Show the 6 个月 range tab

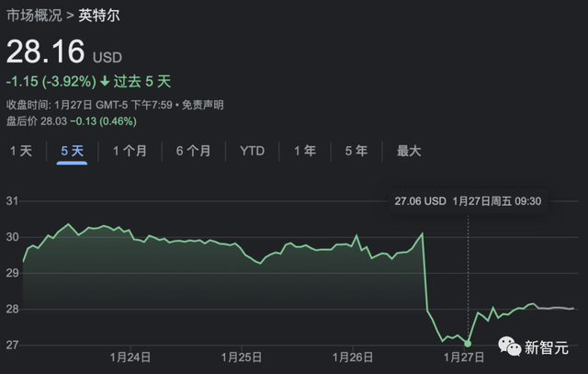point(194,151)
